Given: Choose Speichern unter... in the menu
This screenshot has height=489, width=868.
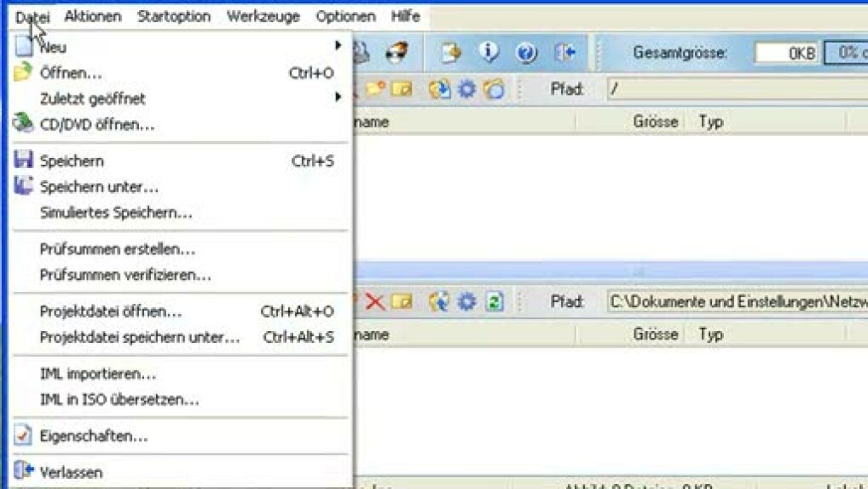Looking at the screenshot, I should (x=99, y=187).
